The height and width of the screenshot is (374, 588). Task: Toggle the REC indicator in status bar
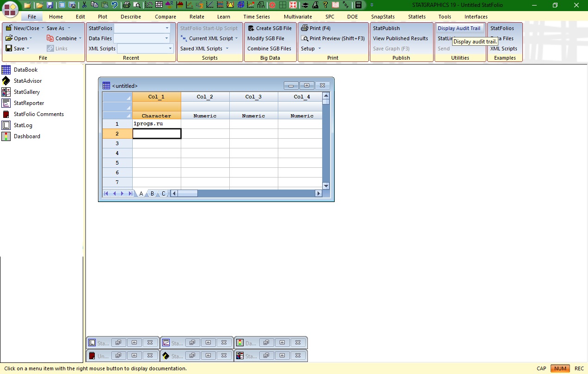point(579,368)
